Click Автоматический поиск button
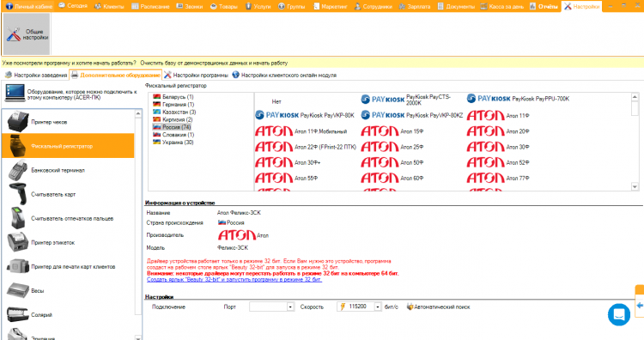644x340 pixels. 438,307
